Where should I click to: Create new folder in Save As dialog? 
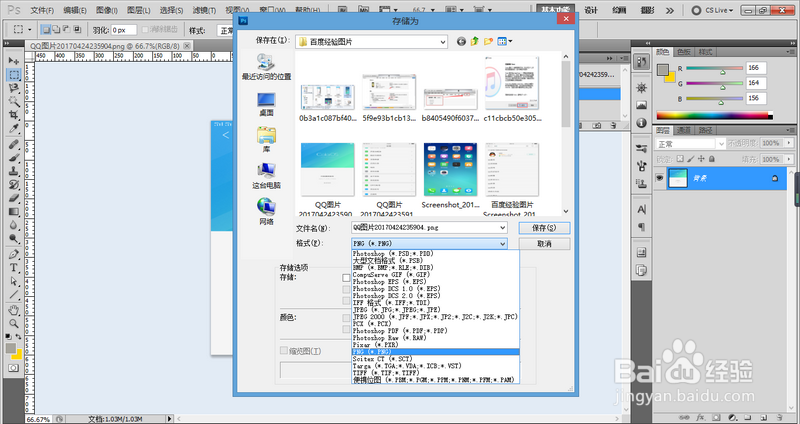tap(489, 41)
